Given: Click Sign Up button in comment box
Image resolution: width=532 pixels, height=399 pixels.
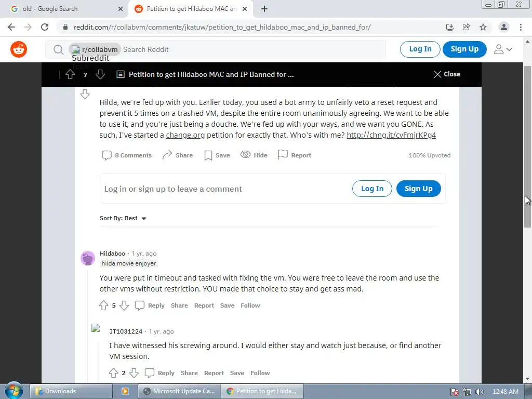Looking at the screenshot, I should (418, 189).
